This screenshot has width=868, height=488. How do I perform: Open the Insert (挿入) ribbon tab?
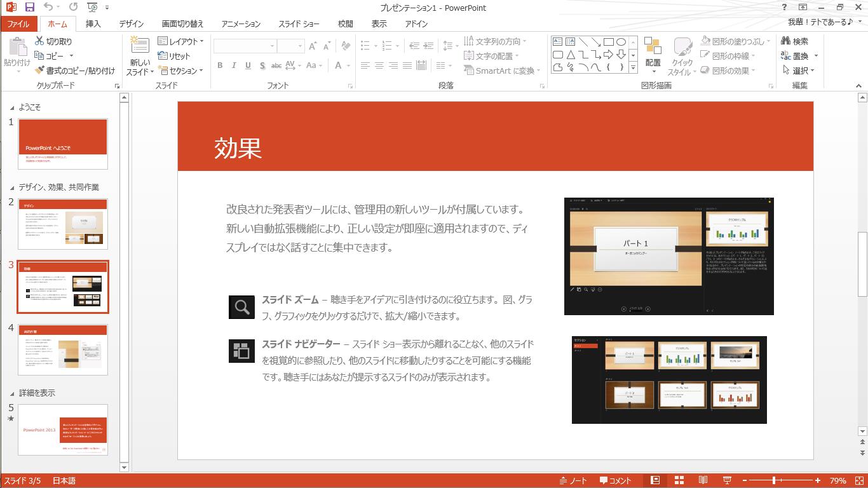[93, 24]
